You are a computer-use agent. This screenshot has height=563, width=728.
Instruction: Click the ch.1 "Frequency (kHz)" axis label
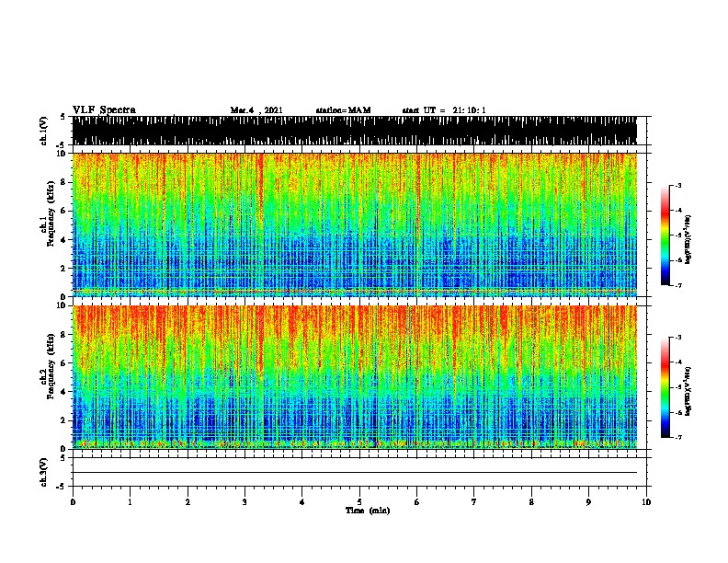[51, 214]
